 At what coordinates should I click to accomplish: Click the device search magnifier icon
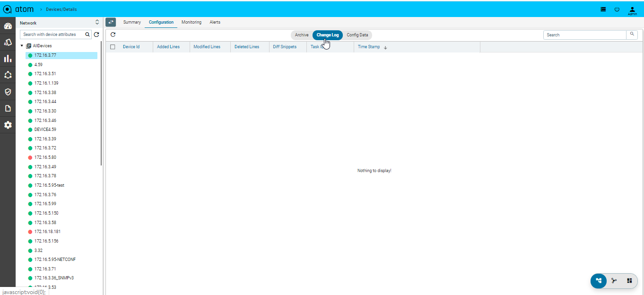[x=87, y=35]
